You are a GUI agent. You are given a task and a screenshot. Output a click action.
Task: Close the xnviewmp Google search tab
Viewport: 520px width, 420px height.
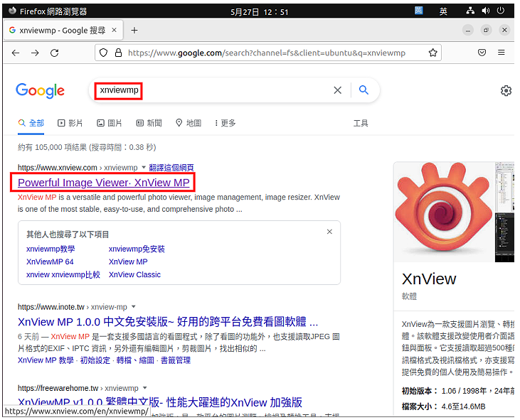tap(114, 30)
